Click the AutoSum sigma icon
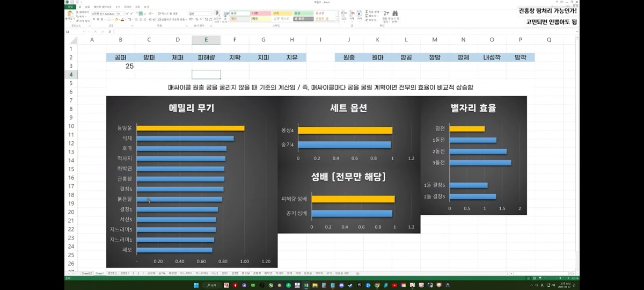644x290 pixels. pyautogui.click(x=368, y=11)
